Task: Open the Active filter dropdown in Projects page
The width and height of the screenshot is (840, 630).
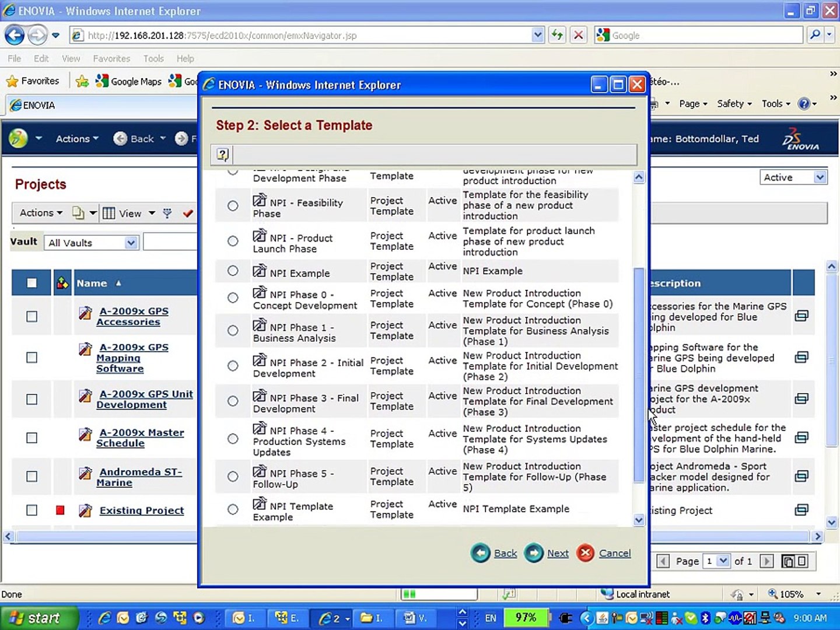Action: tap(793, 177)
